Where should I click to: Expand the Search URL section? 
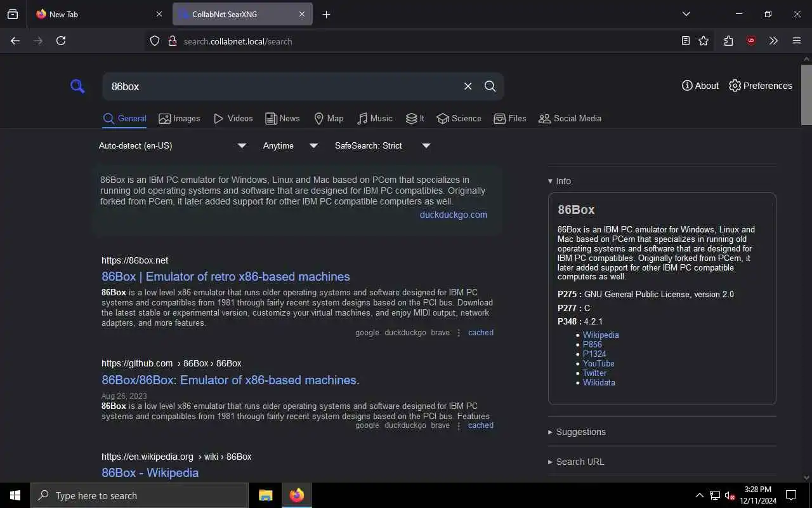point(576,462)
